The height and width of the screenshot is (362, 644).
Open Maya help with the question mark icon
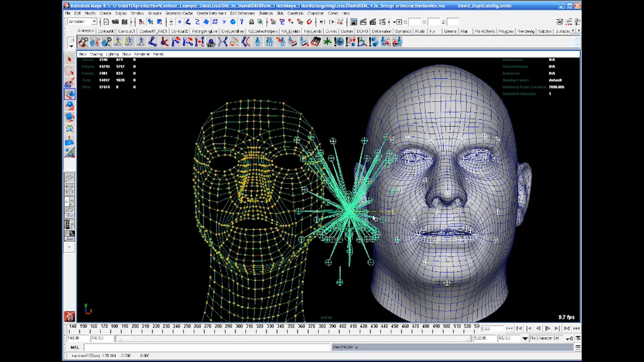(242, 22)
